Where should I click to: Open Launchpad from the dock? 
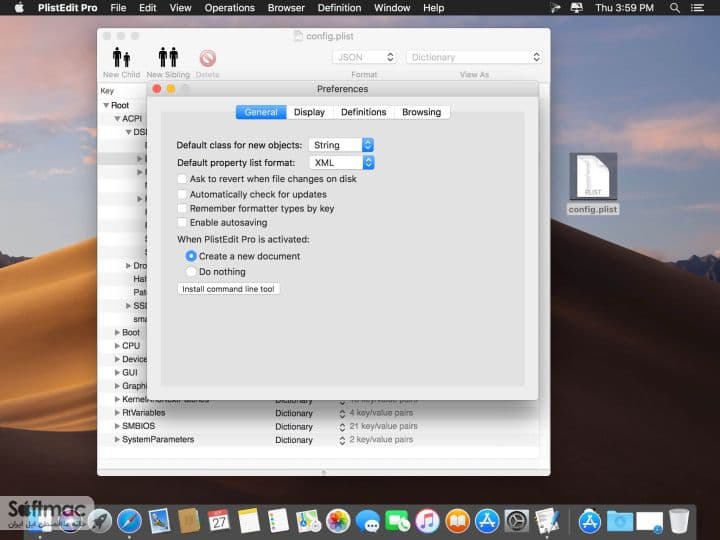pos(100,521)
